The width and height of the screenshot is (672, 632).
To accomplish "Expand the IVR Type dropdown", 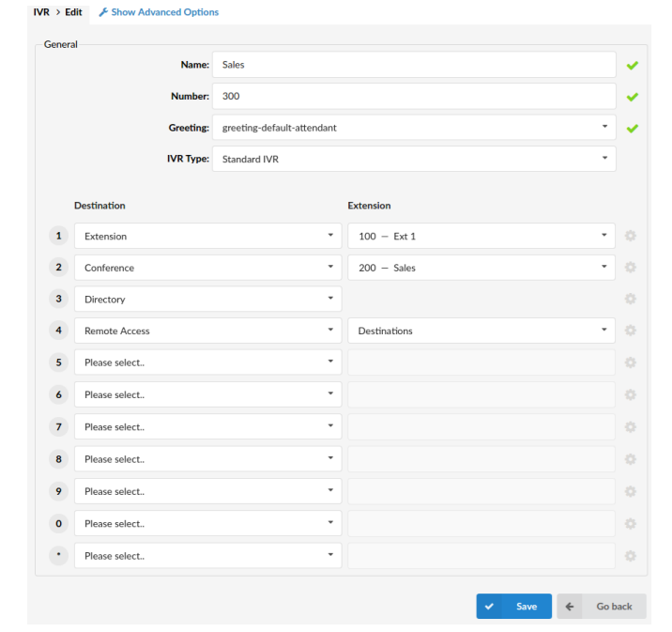I will tap(414, 159).
